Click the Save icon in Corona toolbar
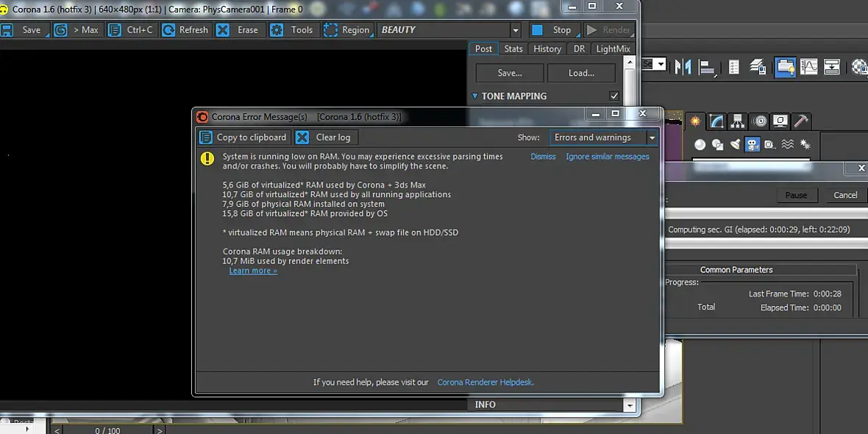 tap(6, 30)
